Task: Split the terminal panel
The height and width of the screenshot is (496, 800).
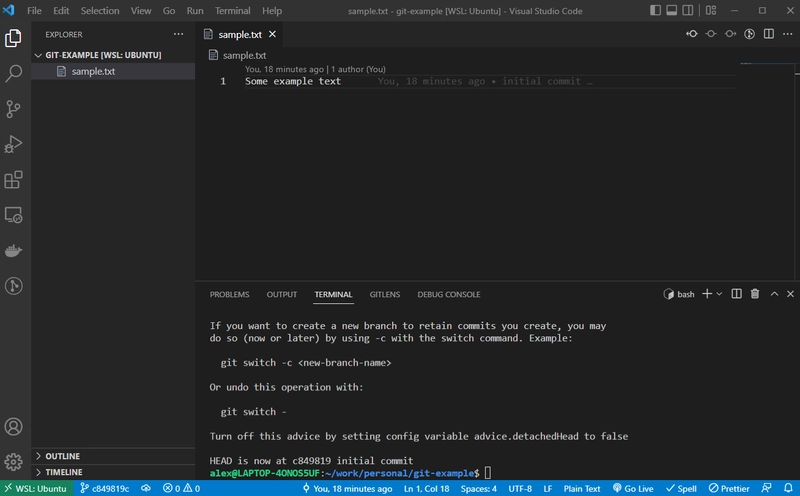Action: pyautogui.click(x=736, y=293)
